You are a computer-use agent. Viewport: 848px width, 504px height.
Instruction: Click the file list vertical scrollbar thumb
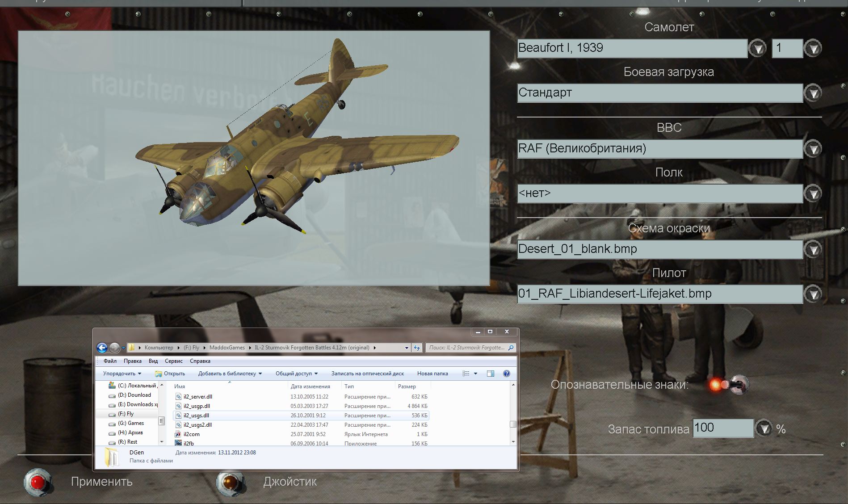click(513, 424)
